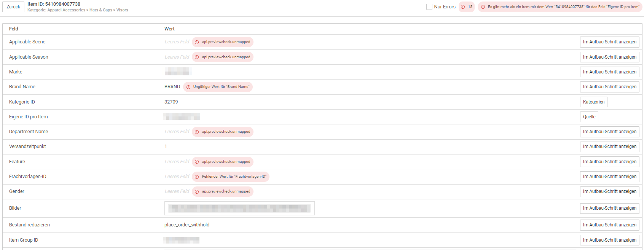Show Feature in Aufbau-Schritt

coord(609,162)
